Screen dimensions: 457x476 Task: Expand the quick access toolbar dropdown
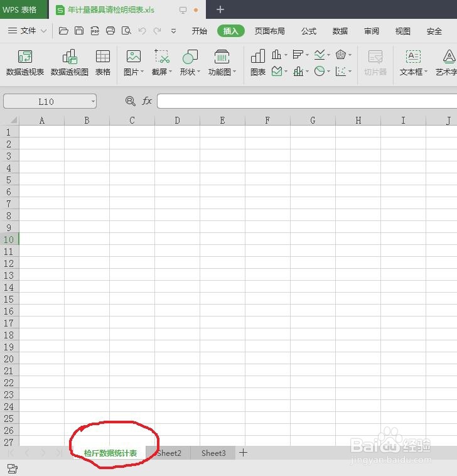174,31
